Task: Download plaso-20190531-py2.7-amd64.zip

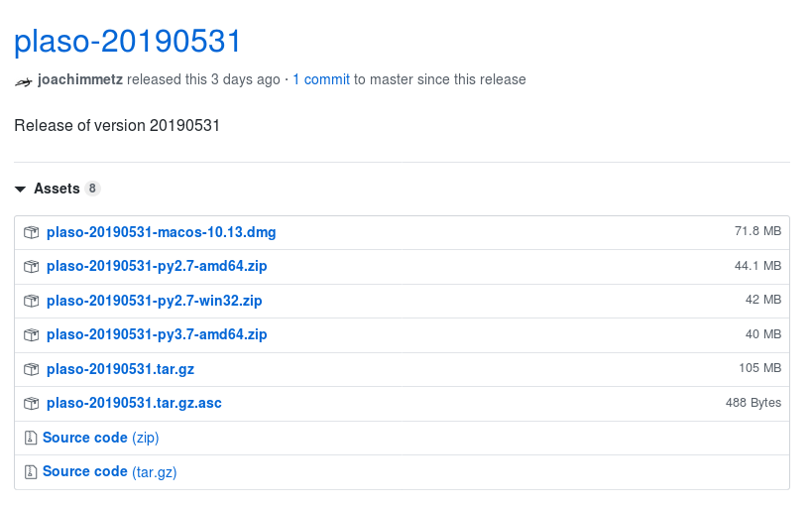Action: tap(157, 266)
